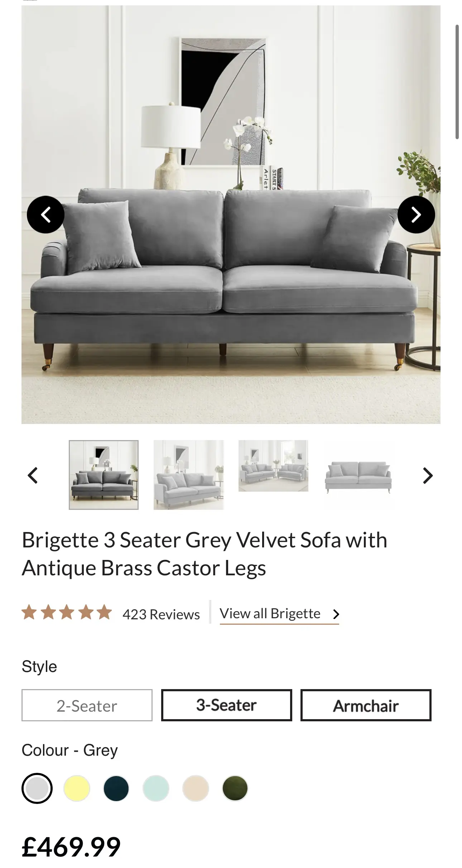
Task: Open the 423 Reviews link
Action: click(x=161, y=614)
